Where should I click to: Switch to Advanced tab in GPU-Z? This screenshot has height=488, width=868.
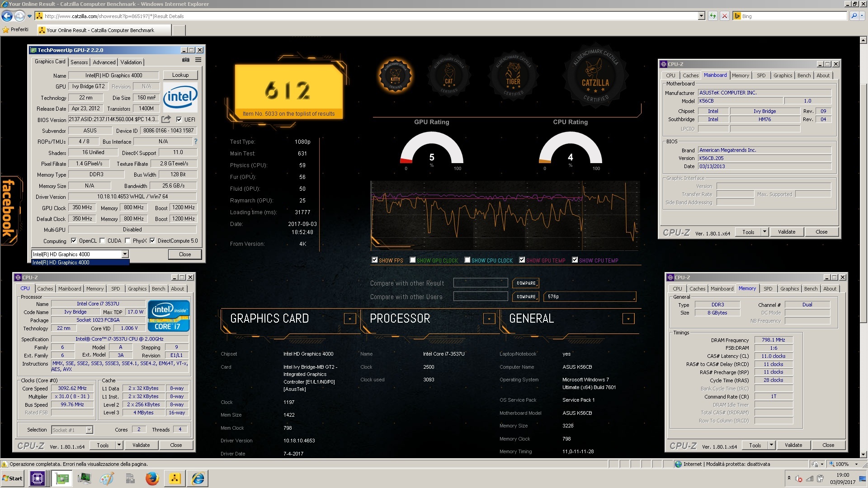(104, 62)
